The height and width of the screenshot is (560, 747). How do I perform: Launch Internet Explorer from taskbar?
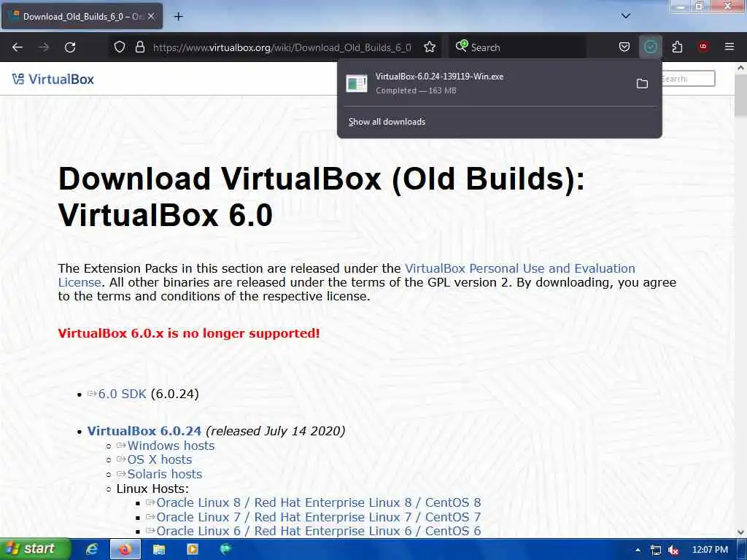point(92,550)
